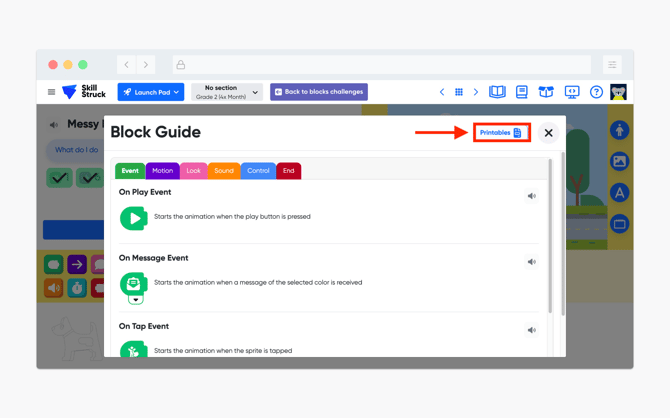Screen dimensions: 670x418
Task: Click the browser back button
Action: pyautogui.click(x=126, y=65)
